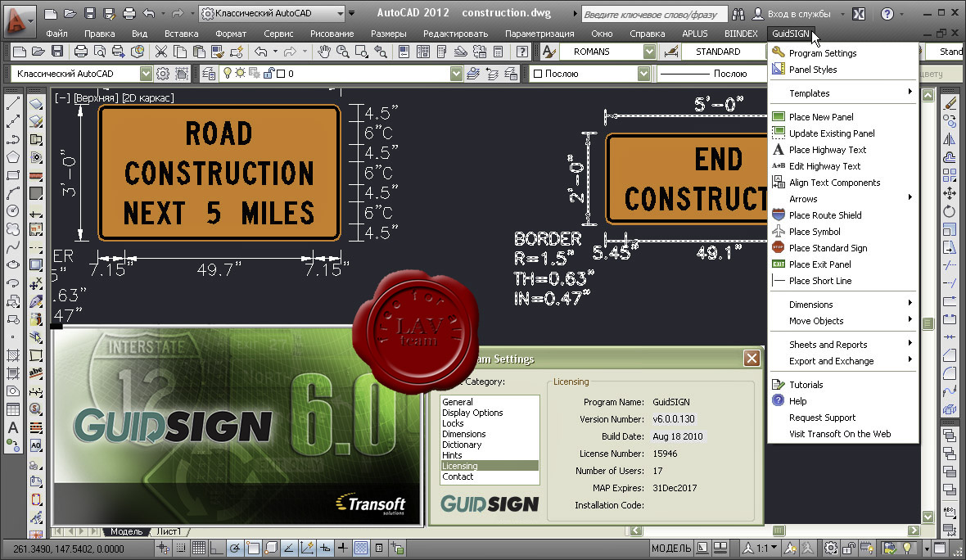The width and height of the screenshot is (966, 560).
Task: Toggle Dynamic Input in the status bar
Action: (325, 548)
